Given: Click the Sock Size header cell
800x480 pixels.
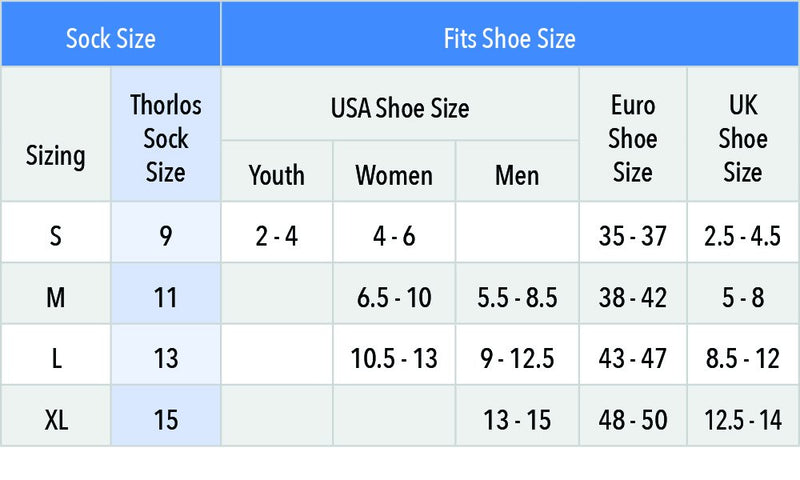Looking at the screenshot, I should [x=111, y=34].
